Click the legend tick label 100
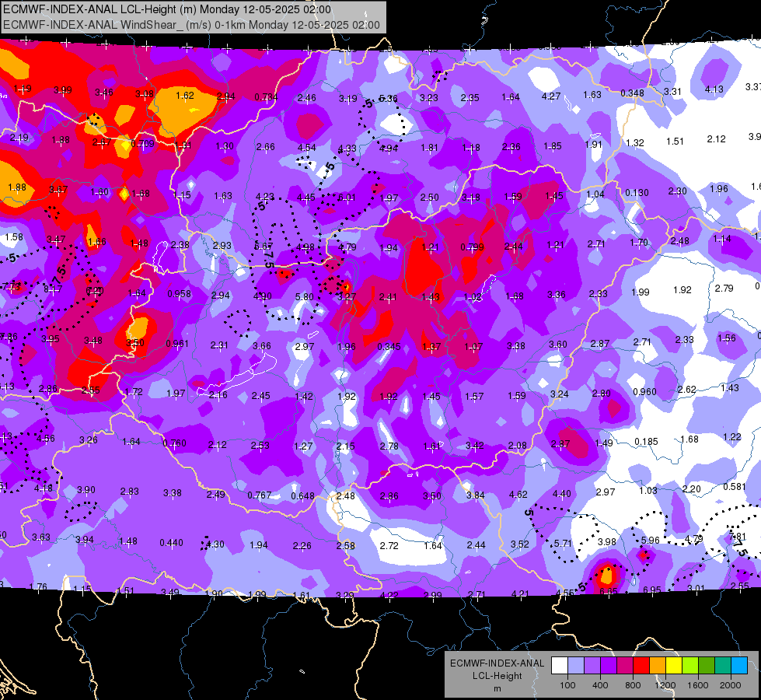The height and width of the screenshot is (700, 761). click(x=567, y=685)
